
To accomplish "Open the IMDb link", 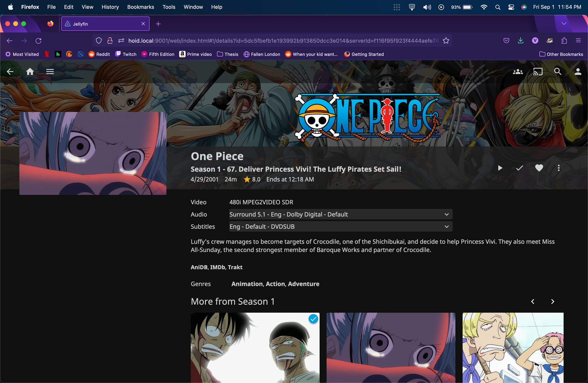I will [x=217, y=267].
